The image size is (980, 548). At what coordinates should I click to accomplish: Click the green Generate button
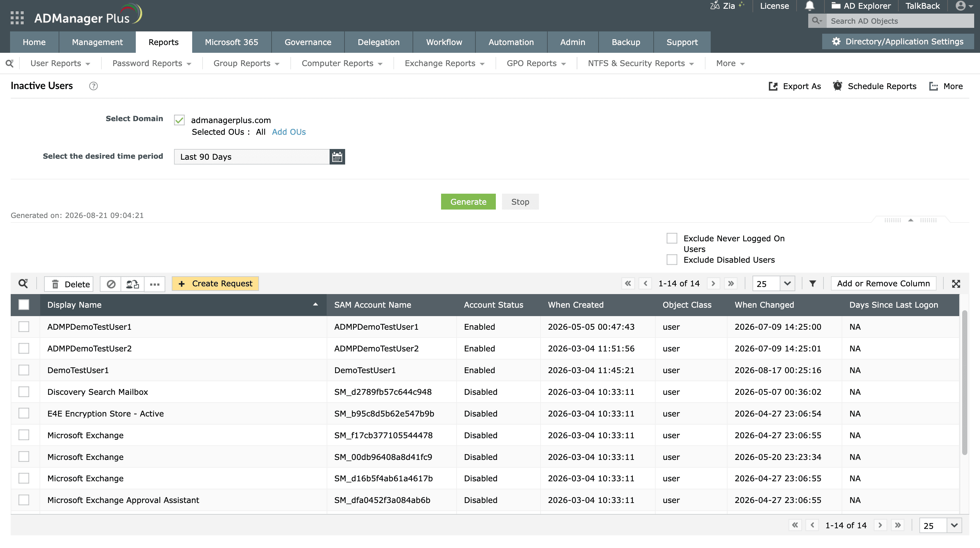[x=468, y=202]
